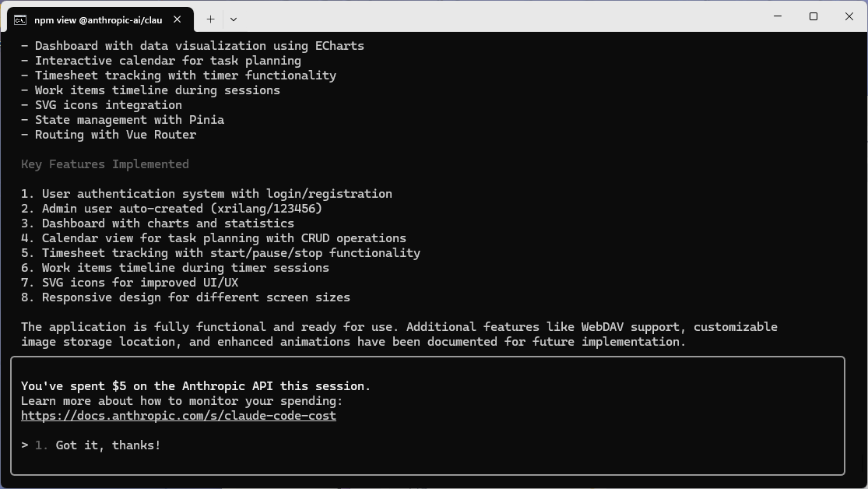
Task: Click the > prompt selector arrow
Action: [25, 445]
